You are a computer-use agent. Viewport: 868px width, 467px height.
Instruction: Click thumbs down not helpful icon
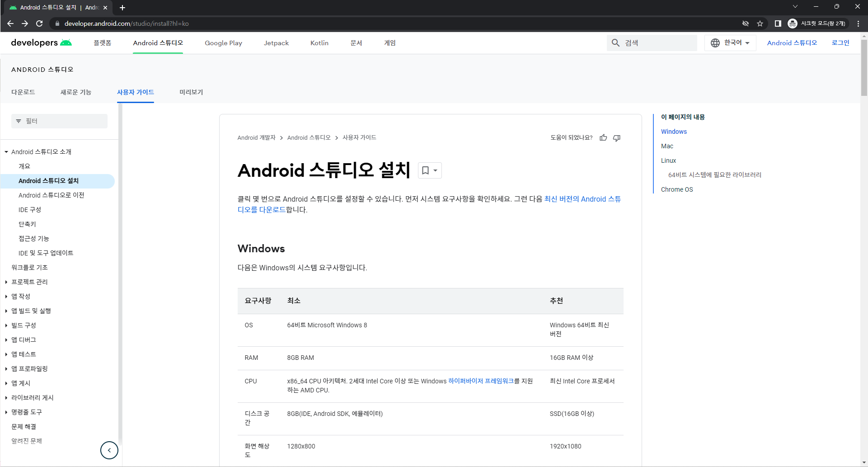617,138
